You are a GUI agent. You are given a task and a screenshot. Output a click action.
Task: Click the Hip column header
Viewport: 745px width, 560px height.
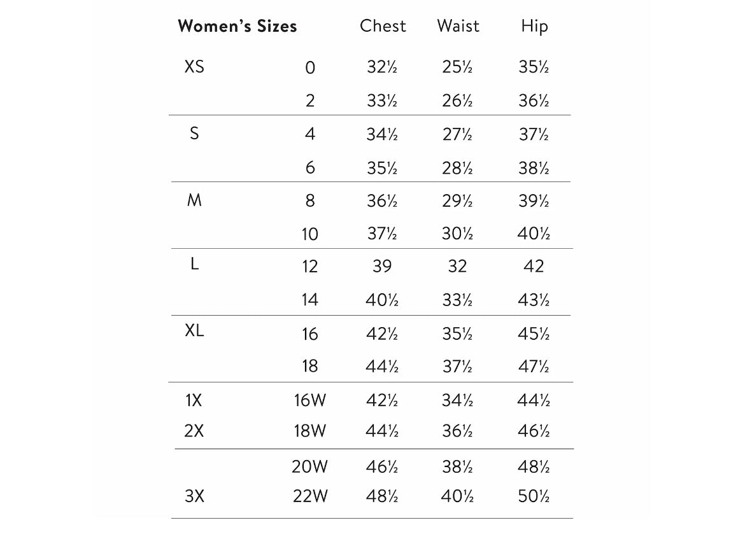coord(534,26)
